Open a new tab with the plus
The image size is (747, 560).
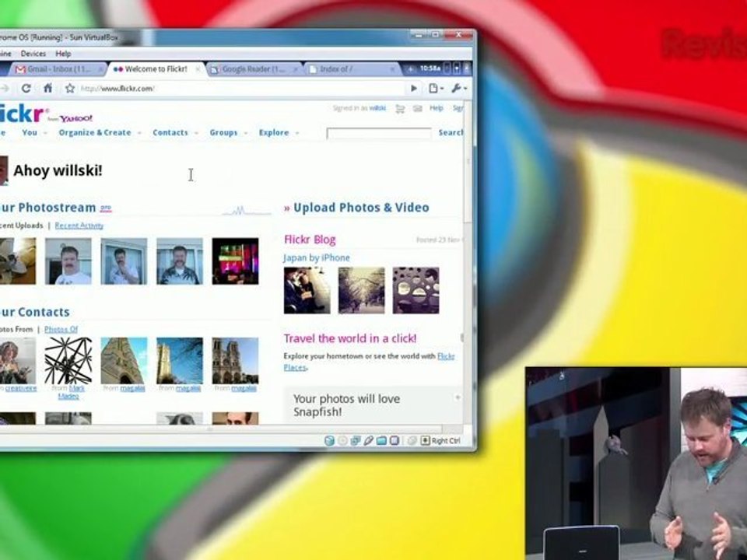(x=411, y=69)
